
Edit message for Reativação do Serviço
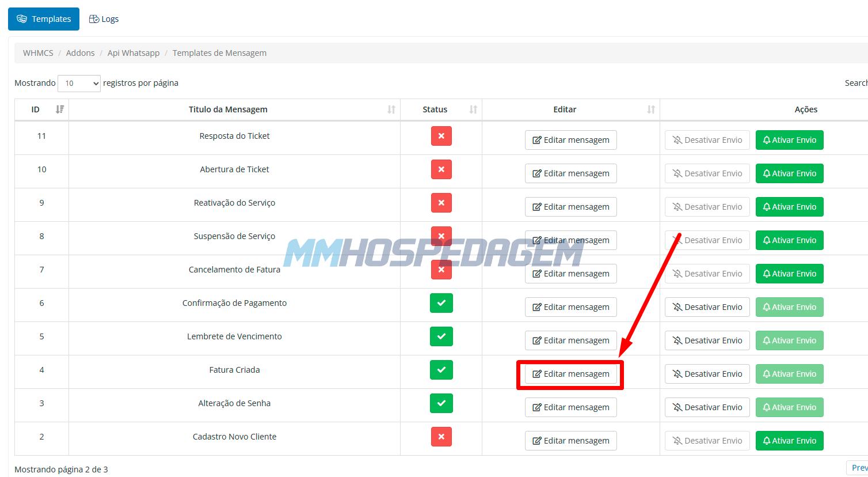pos(570,207)
